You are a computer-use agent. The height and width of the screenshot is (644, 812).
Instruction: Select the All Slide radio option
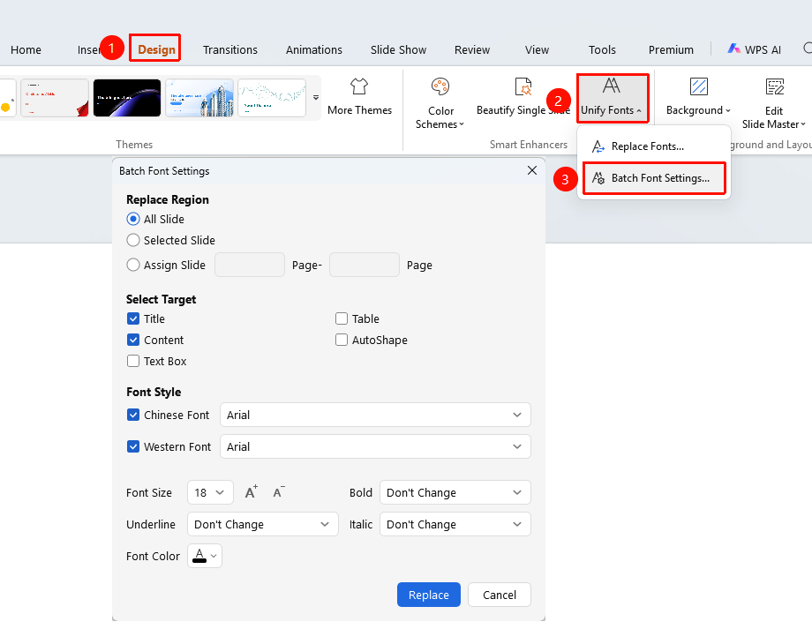(133, 219)
